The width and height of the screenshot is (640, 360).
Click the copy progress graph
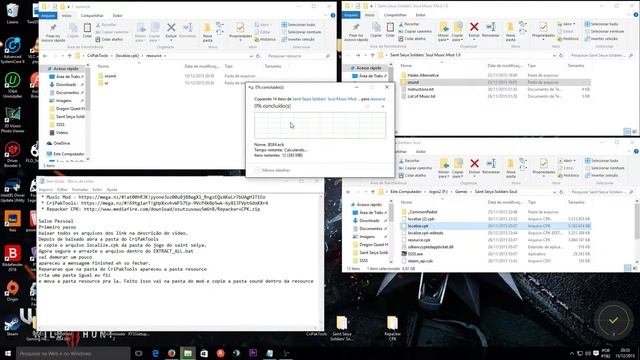point(320,125)
